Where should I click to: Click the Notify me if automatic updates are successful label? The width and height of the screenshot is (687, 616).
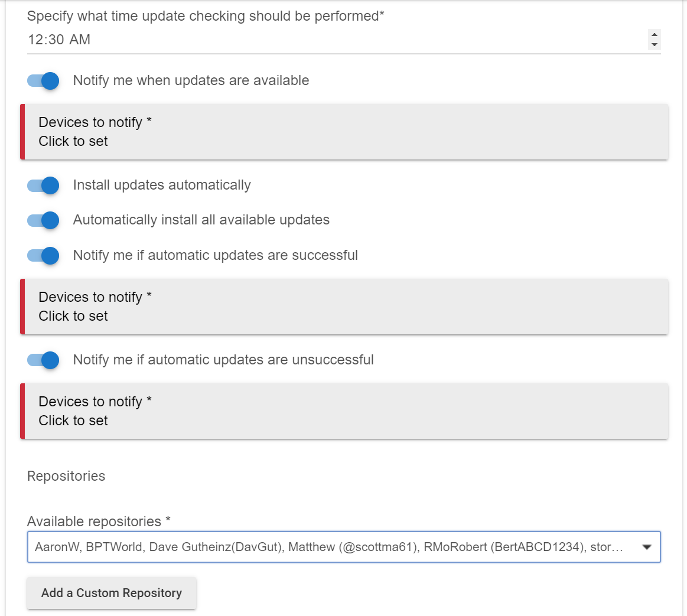click(216, 255)
